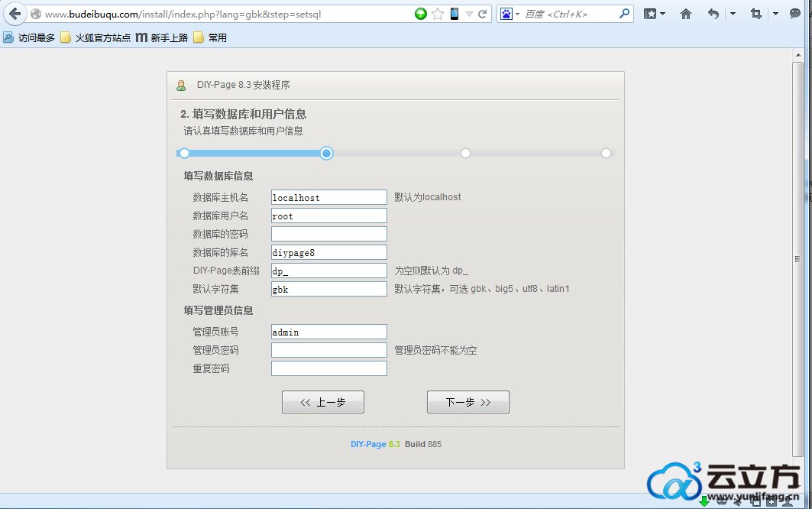This screenshot has height=509, width=812.
Task: Open the Baidu search engine selector
Action: pyautogui.click(x=510, y=14)
